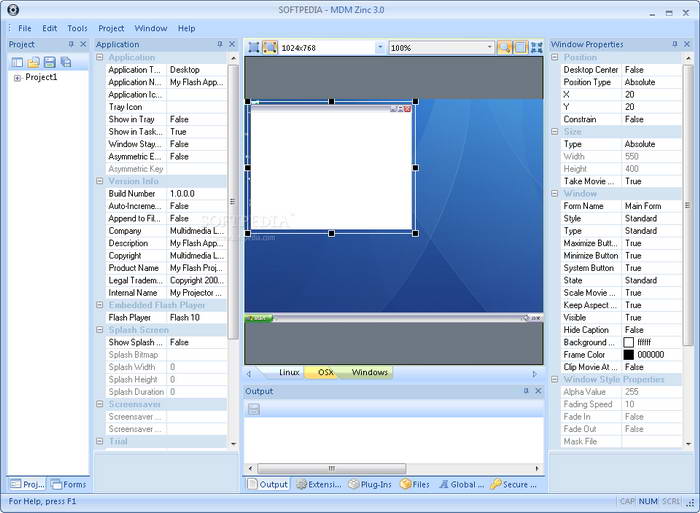700x513 pixels.
Task: Pin the Application panel
Action: pyautogui.click(x=220, y=44)
